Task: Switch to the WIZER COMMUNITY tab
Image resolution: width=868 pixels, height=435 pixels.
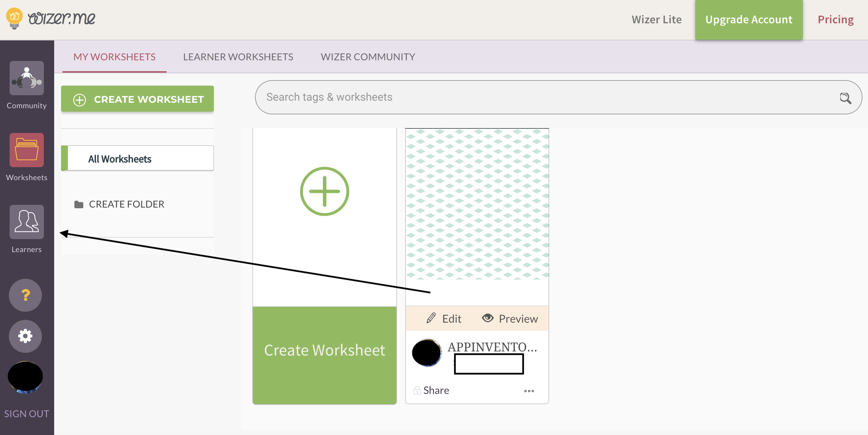Action: click(368, 57)
